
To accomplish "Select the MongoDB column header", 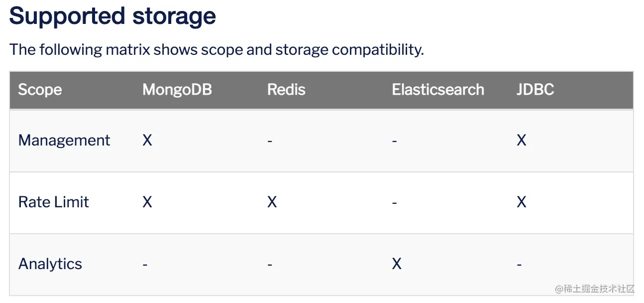I will (x=177, y=90).
